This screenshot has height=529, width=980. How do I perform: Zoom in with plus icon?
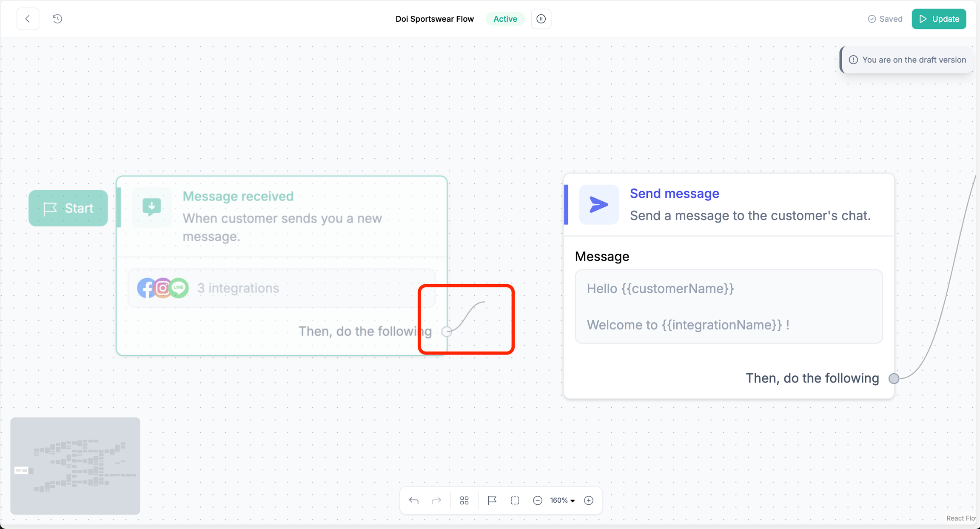[x=589, y=500]
